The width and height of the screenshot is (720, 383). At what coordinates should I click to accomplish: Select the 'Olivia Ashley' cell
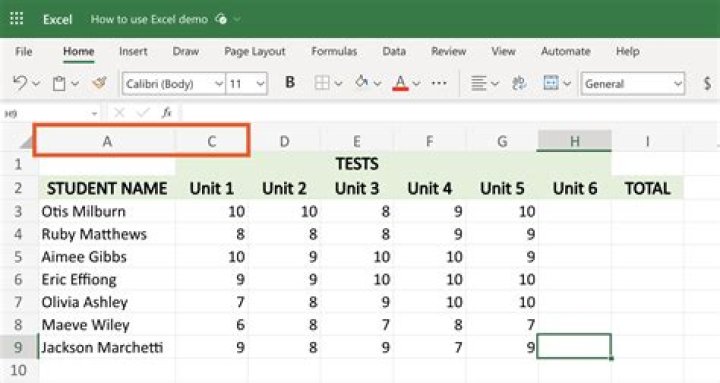(x=107, y=302)
